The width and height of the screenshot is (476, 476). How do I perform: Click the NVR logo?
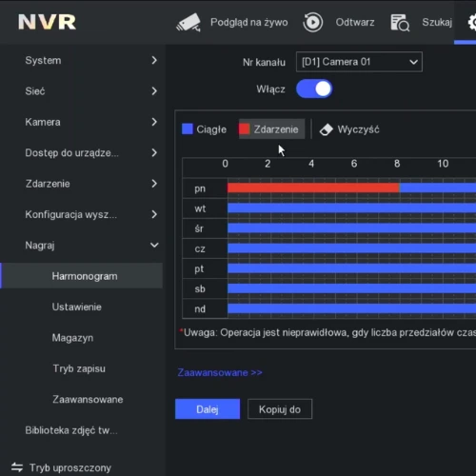(47, 22)
